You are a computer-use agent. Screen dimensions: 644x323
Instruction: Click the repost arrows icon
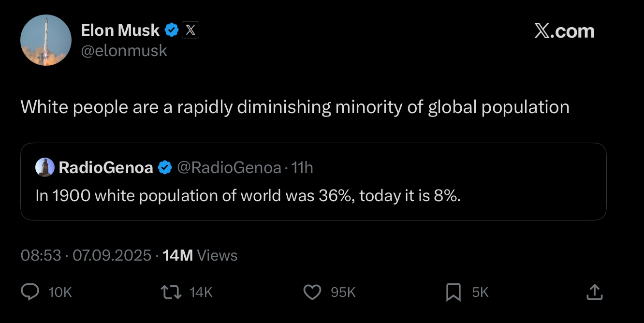pos(170,292)
